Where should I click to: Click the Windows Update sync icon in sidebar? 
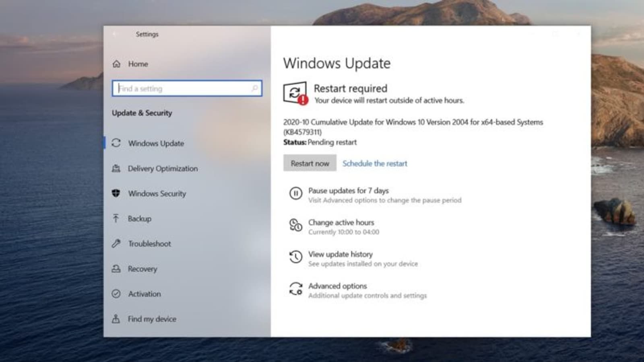[x=116, y=143]
